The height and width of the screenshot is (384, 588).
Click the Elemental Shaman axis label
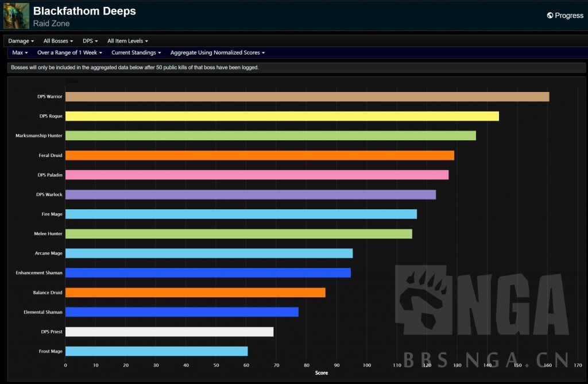pos(43,312)
